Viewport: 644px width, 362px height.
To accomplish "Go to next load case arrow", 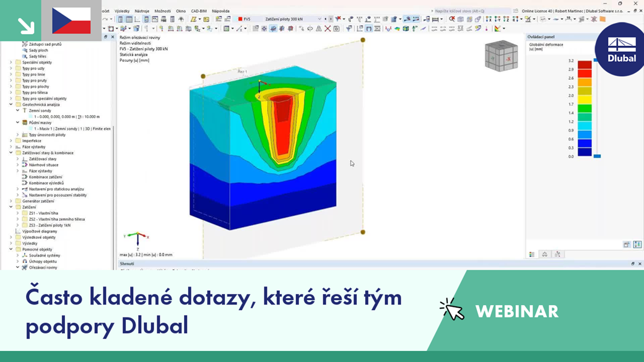I will pyautogui.click(x=331, y=19).
